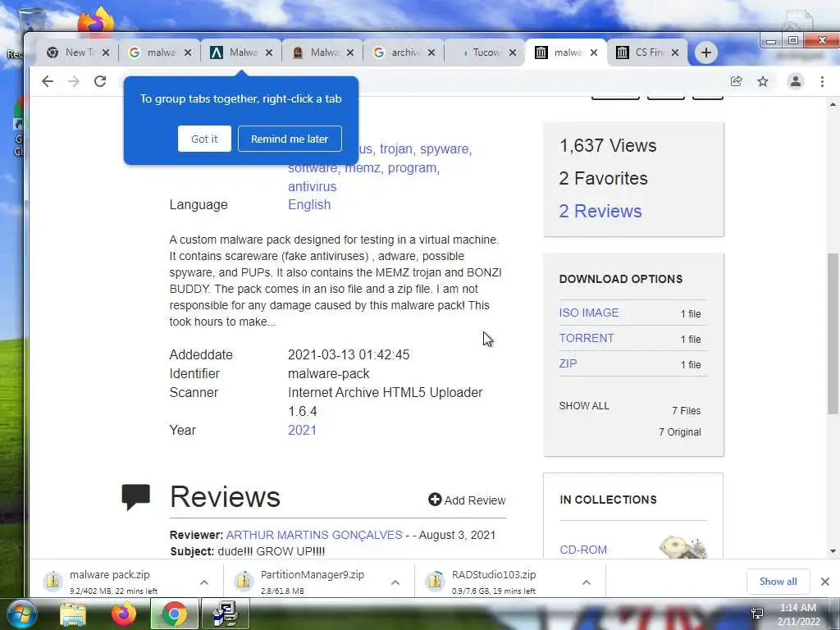Click SHOW ALL download files
This screenshot has height=630, width=840.
(584, 405)
